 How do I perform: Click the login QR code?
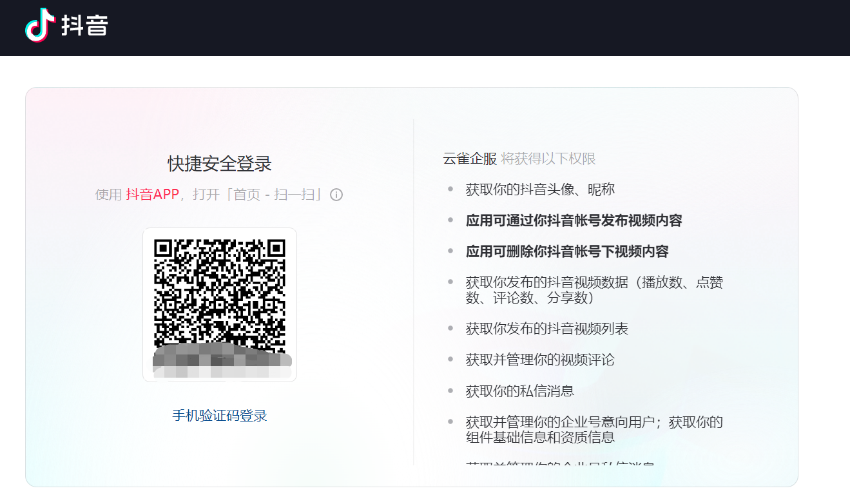click(220, 305)
